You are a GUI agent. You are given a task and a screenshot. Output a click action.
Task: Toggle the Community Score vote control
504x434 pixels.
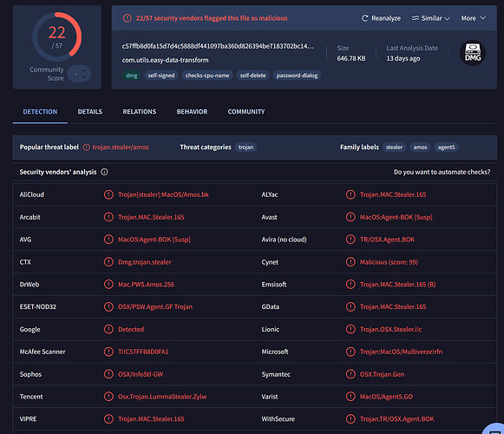click(x=79, y=74)
